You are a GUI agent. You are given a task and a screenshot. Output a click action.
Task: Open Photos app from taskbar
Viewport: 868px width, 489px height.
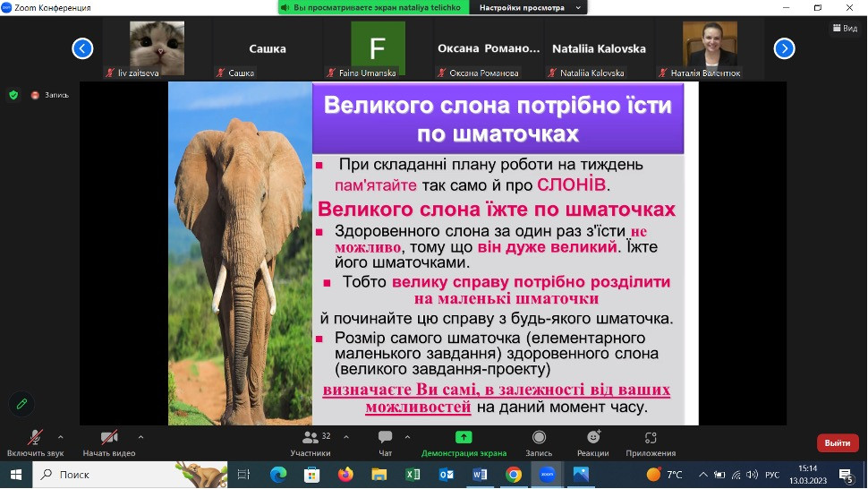coord(581,475)
